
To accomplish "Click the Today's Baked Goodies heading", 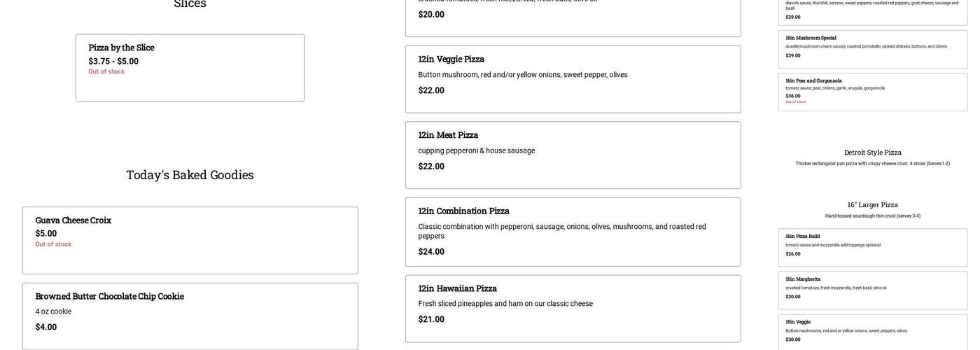I will [190, 175].
